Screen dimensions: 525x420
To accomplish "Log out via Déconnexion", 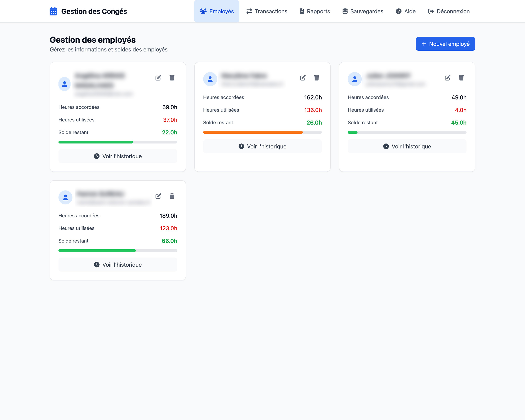I will pyautogui.click(x=449, y=11).
